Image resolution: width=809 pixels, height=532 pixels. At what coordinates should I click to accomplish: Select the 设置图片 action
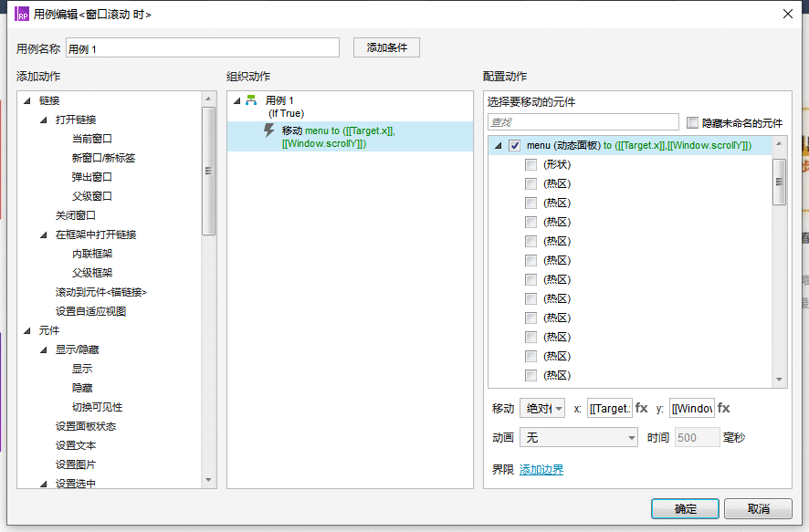(x=75, y=464)
